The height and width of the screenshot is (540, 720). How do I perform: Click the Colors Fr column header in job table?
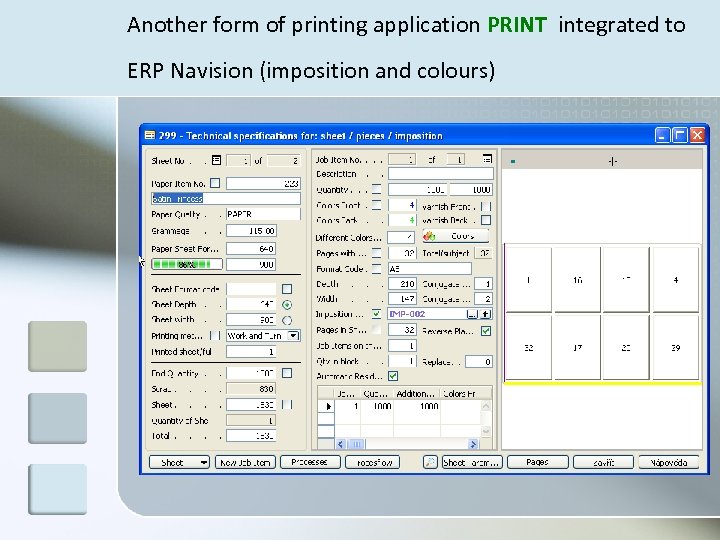(x=461, y=394)
